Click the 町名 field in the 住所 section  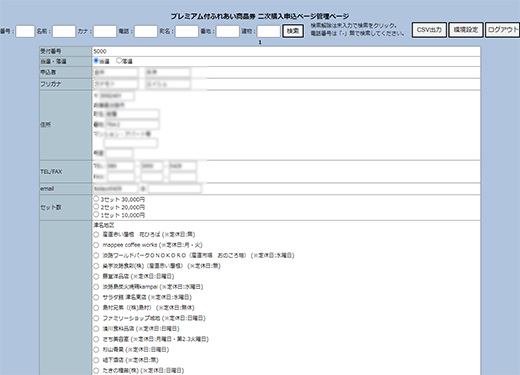(132, 114)
